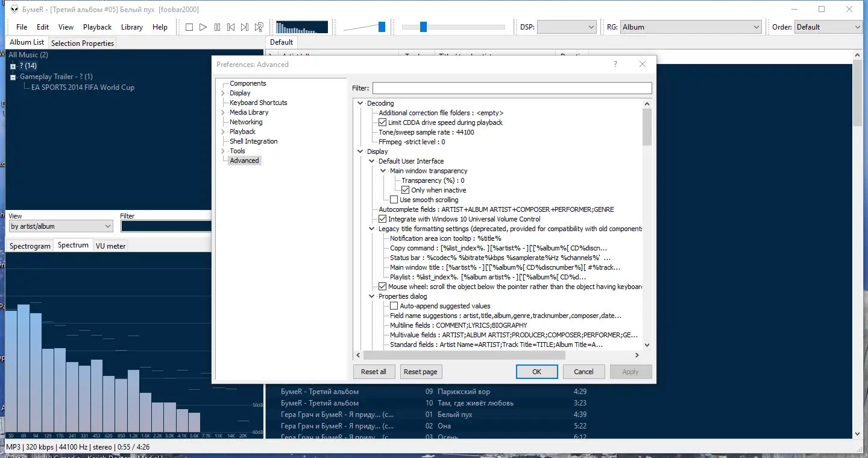This screenshot has width=868, height=458.
Task: Switch to the Selection Properties tab
Action: tap(83, 43)
